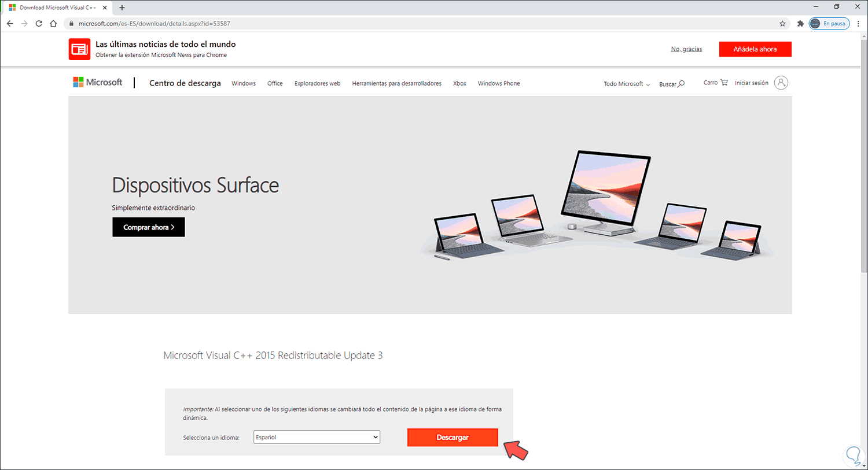
Task: Click the 'Microsoft Visual C++ 2015 Redistributable Update 3' title
Action: point(273,356)
